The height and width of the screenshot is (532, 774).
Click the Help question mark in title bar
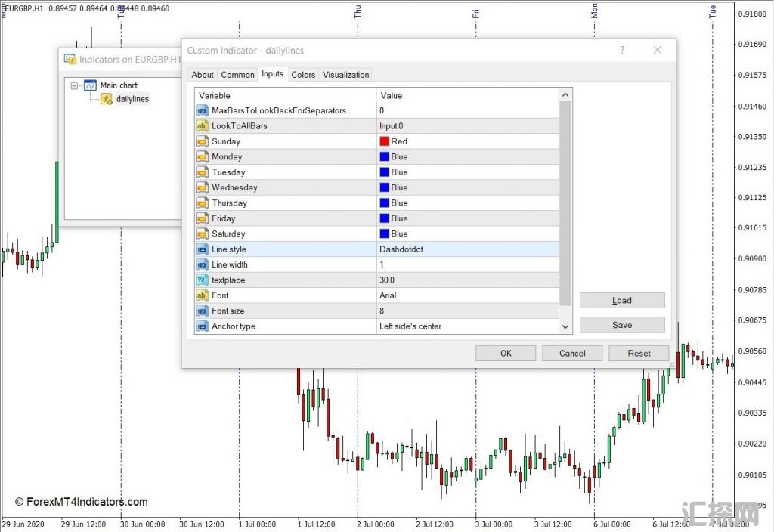tap(622, 51)
